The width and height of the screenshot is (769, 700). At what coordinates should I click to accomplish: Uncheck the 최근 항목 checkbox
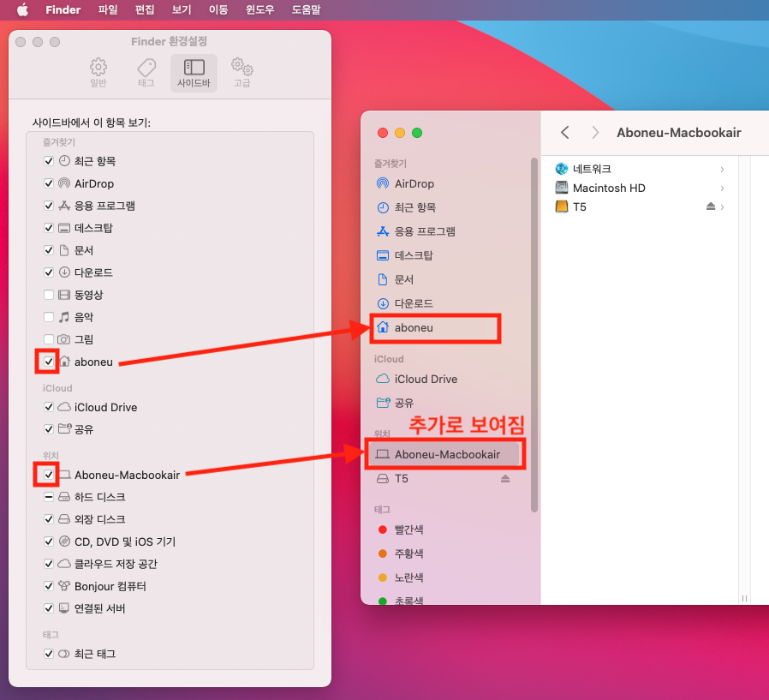(49, 161)
